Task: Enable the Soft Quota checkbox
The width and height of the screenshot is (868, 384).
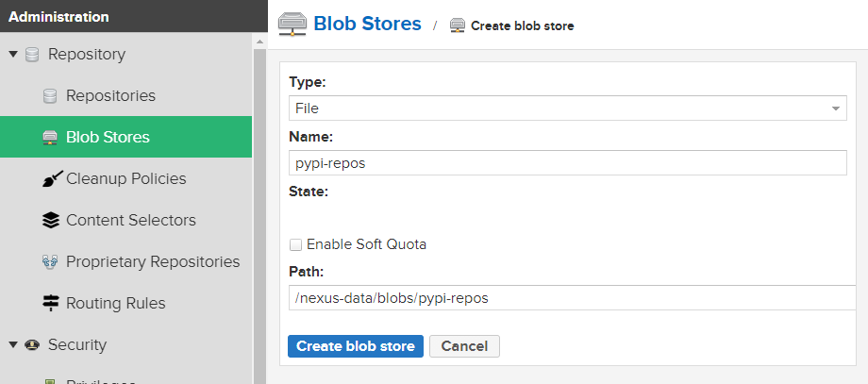Action: (295, 244)
